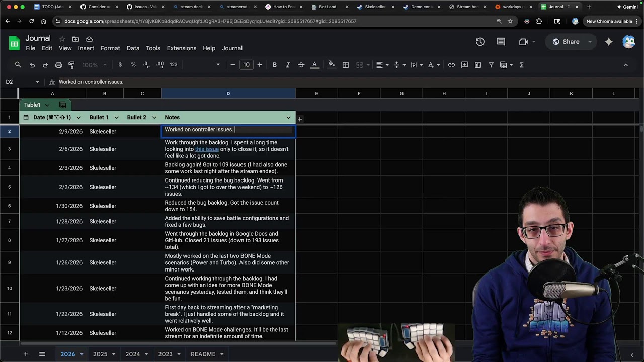Viewport: 644px width, 362px height.
Task: Open version history
Action: [x=480, y=42]
